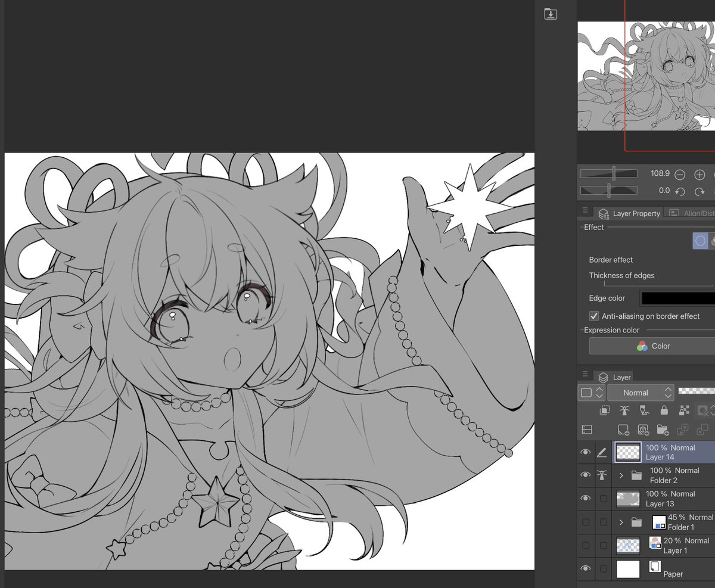Screen dimensions: 715x588
Task: Hide the Paper layer eye icon
Action: pyautogui.click(x=586, y=568)
